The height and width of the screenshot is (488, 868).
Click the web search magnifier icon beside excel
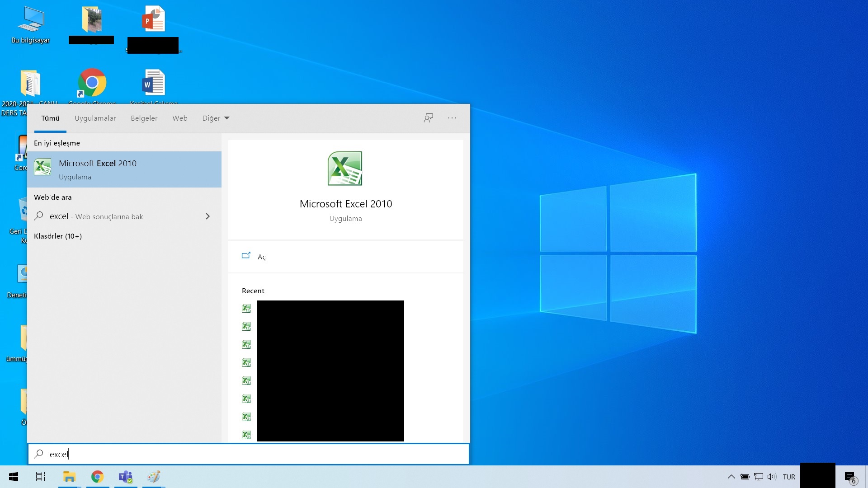(39, 216)
